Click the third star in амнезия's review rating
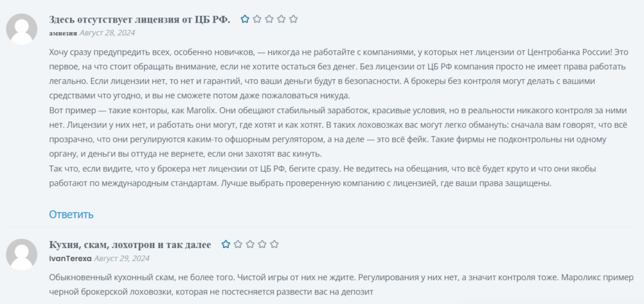Viewport: 644px width, 304px height. coord(269,19)
